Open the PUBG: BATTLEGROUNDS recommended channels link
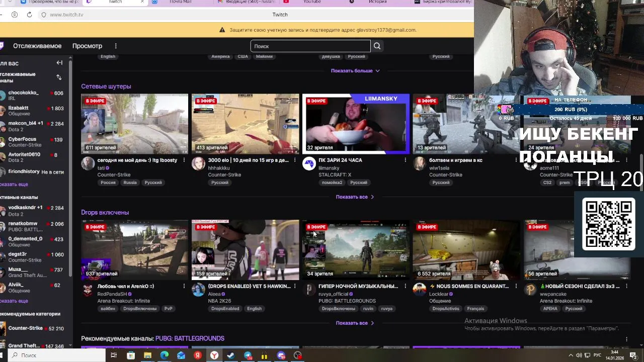Viewport: 644px width, 362px height. pos(190,339)
